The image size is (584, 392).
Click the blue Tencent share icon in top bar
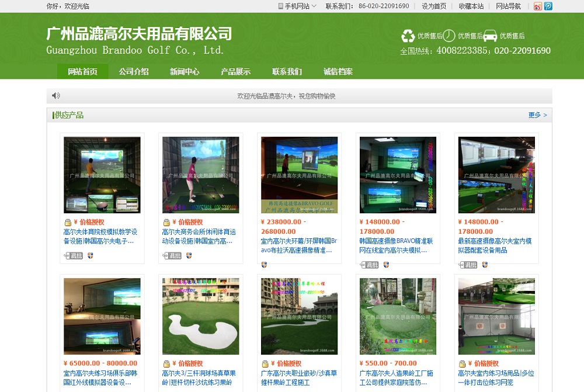pyautogui.click(x=548, y=6)
